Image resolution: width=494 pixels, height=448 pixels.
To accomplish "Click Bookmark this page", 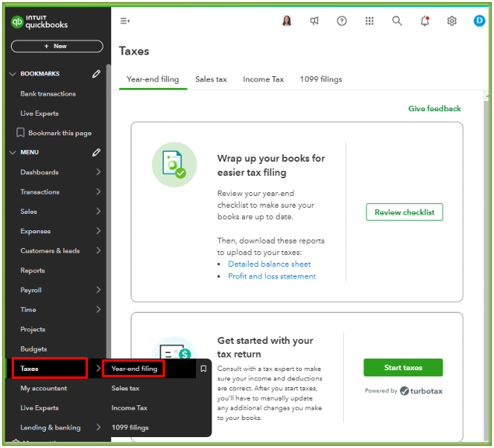I will point(54,133).
